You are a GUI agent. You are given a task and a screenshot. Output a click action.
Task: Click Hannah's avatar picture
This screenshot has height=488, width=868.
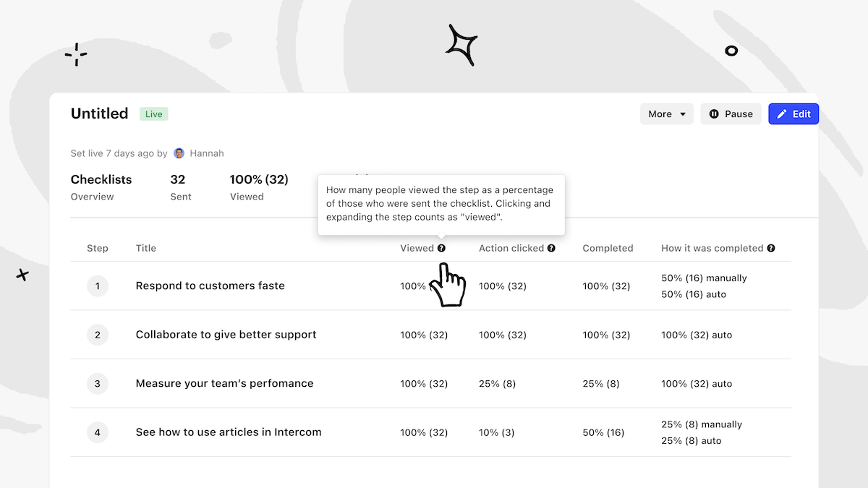(x=179, y=153)
